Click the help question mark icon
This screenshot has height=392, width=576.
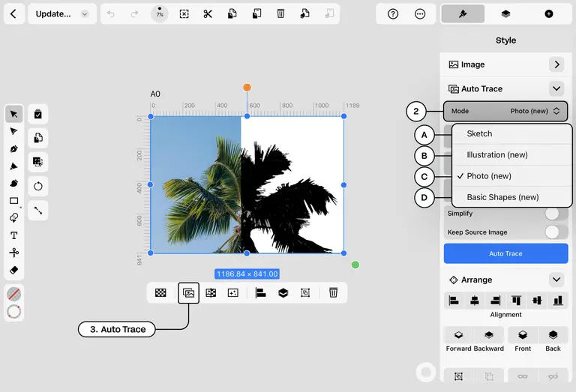click(393, 14)
